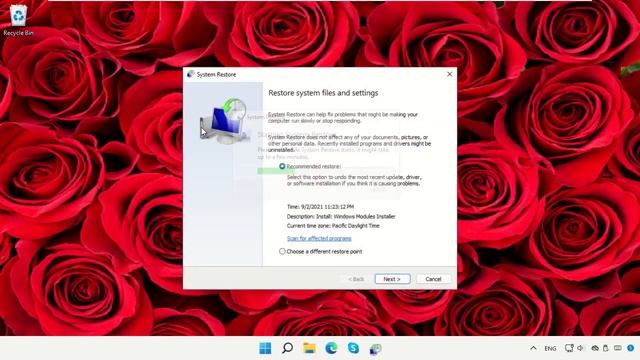Open Skype from the taskbar
Image resolution: width=640 pixels, height=360 pixels.
[353, 348]
